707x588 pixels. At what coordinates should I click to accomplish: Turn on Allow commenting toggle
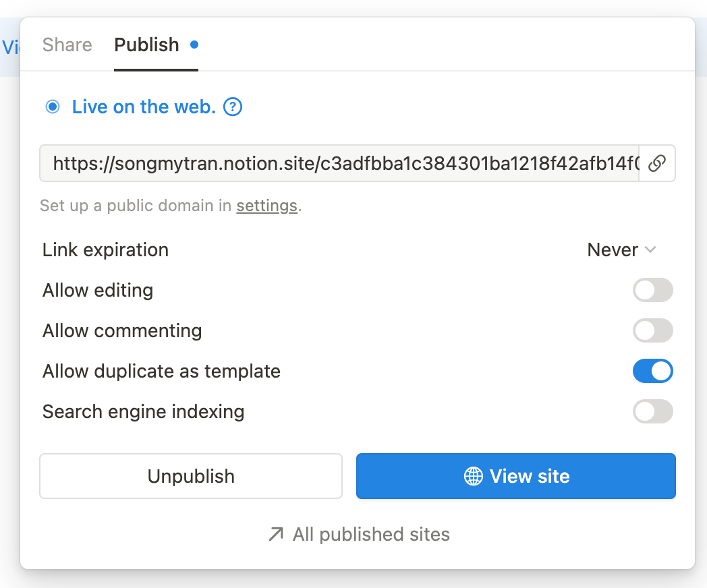click(x=652, y=330)
